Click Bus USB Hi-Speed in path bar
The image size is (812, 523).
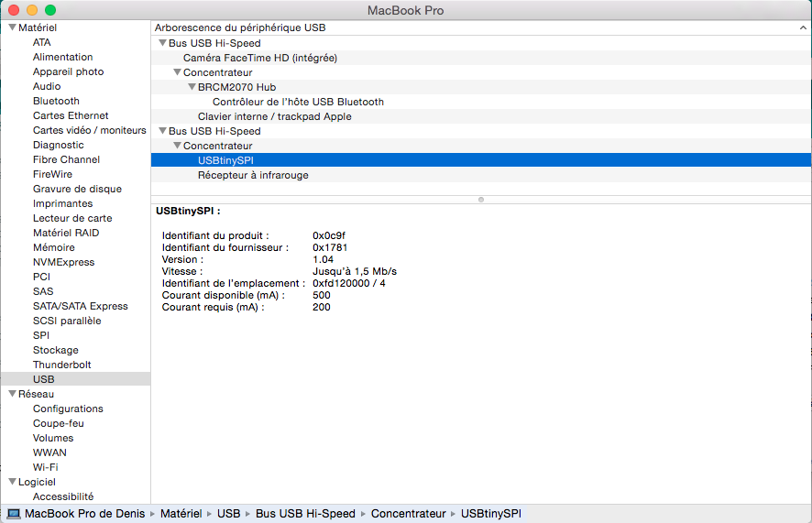tap(305, 514)
